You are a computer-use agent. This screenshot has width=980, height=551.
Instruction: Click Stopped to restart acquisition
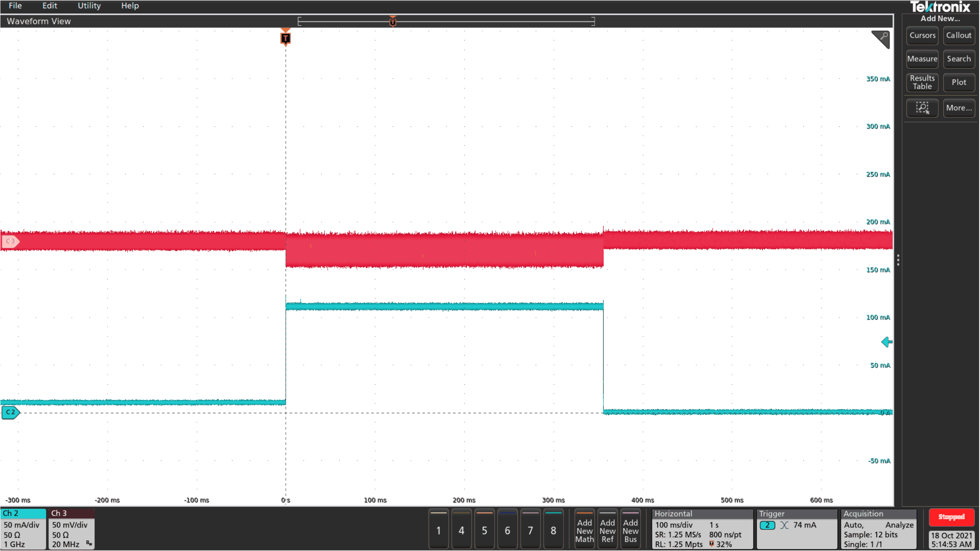pos(951,517)
